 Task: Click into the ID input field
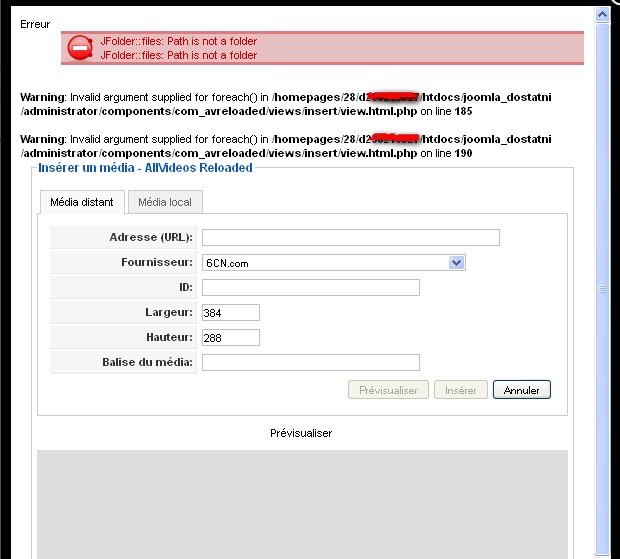[310, 287]
